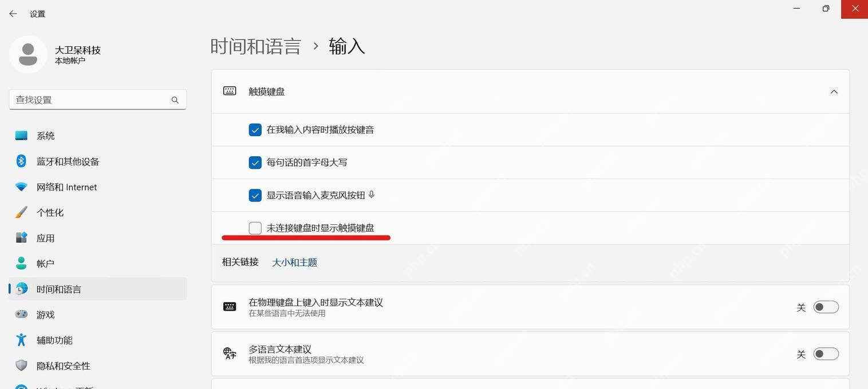Open 帐户 settings category

[x=98, y=263]
